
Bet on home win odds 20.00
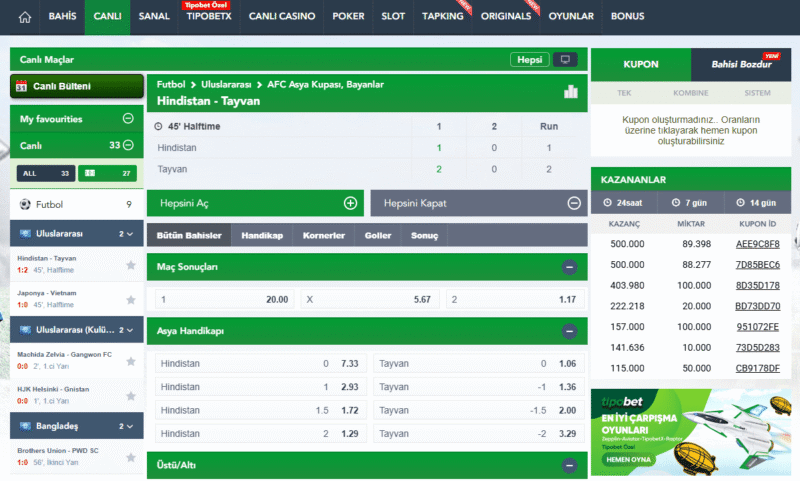pyautogui.click(x=224, y=299)
